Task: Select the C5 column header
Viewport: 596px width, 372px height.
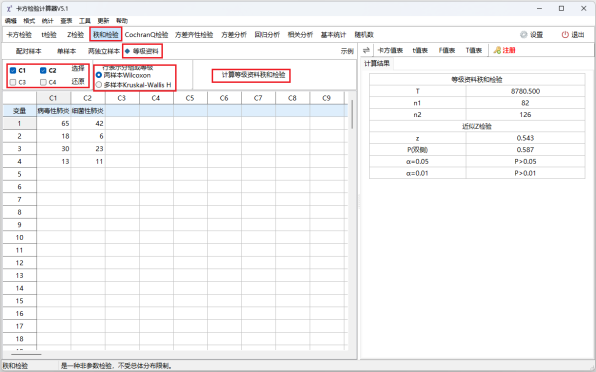Action: pyautogui.click(x=190, y=98)
